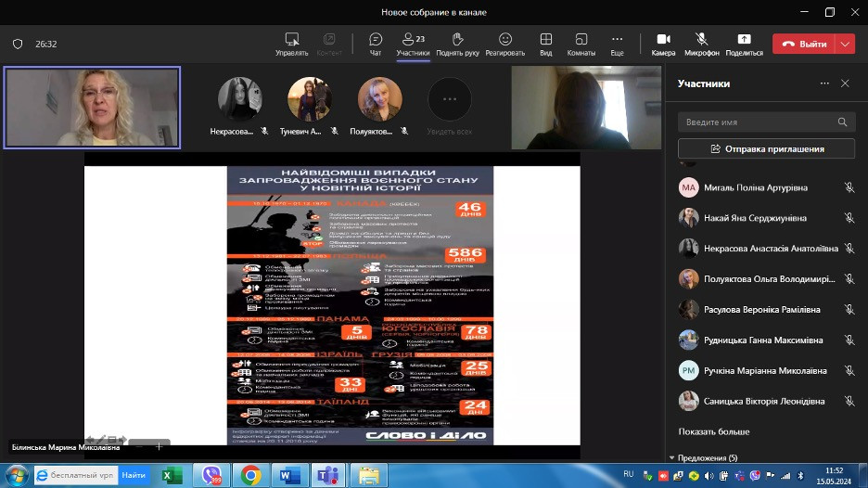The height and width of the screenshot is (488, 868).
Task: Click the RU language indicator in tray
Action: 629,474
